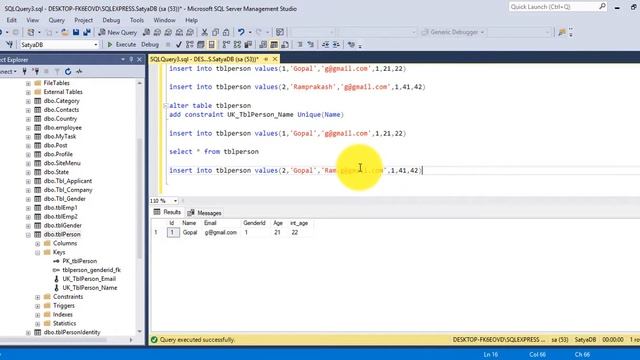
Task: Select the UK_TblPerson_Name key
Action: (x=89, y=288)
